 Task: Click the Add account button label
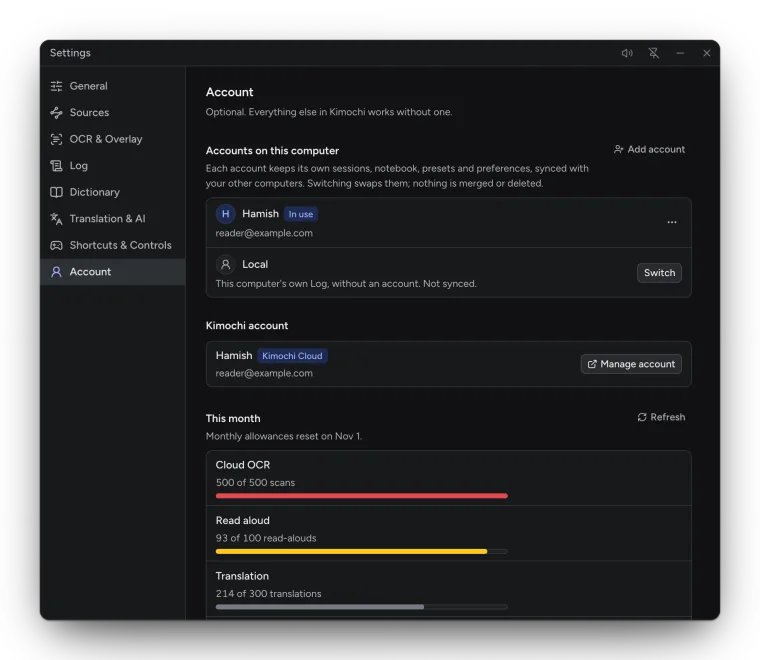[656, 149]
